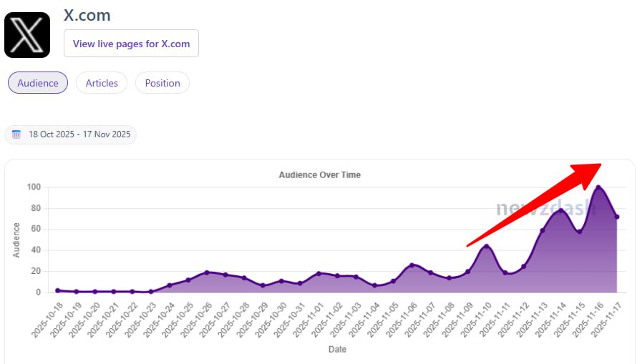
Task: Click the X.com heading text
Action: (87, 15)
